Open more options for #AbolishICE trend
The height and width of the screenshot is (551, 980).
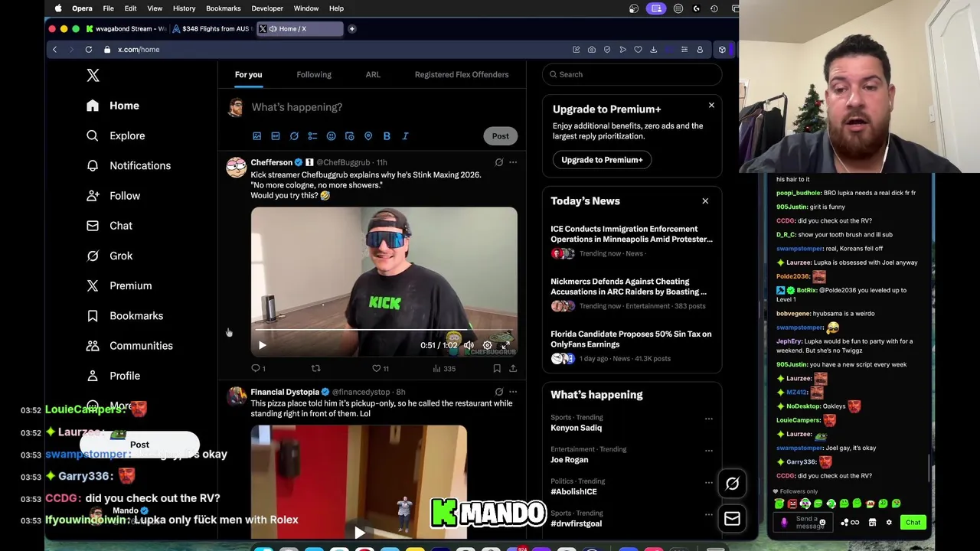pyautogui.click(x=709, y=483)
